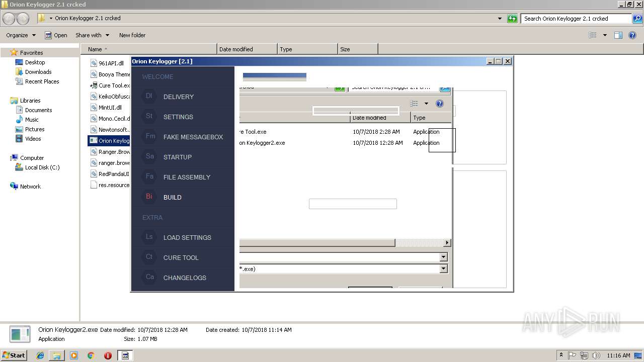Toggle the Explorer preview pane icon

tap(618, 35)
